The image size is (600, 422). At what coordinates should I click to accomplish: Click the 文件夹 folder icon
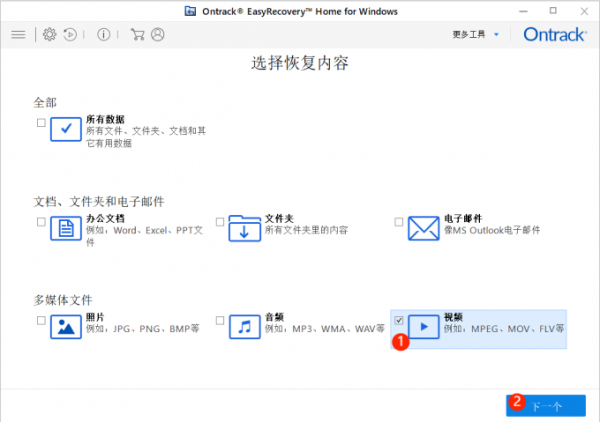(245, 228)
